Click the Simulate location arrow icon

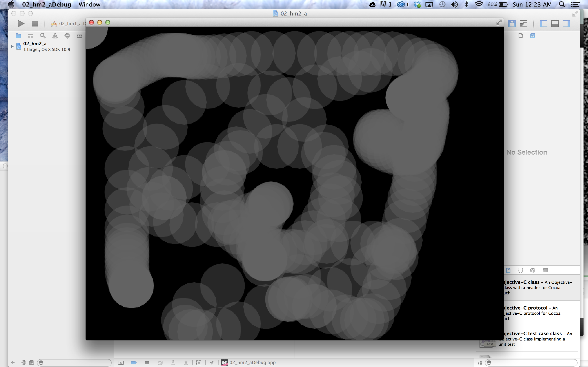(212, 362)
